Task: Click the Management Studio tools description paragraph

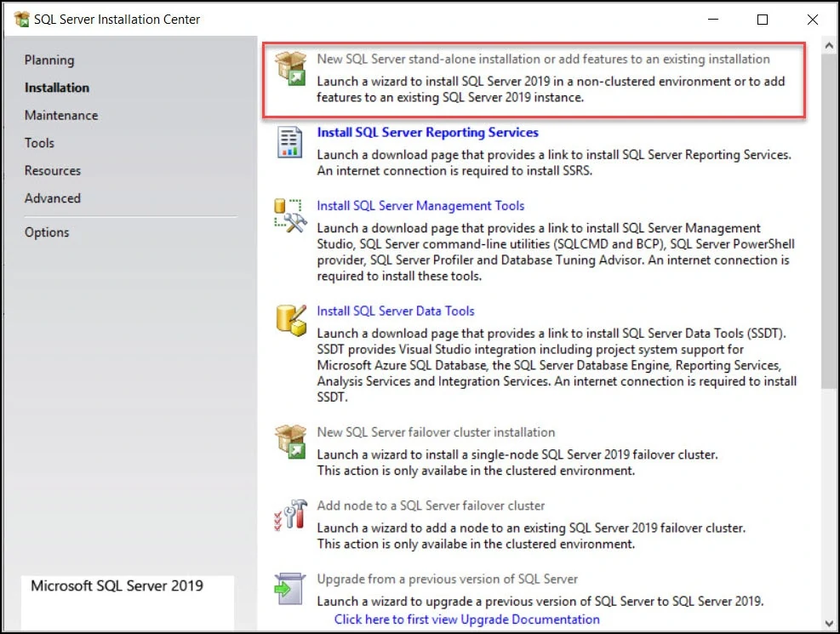Action: pyautogui.click(x=556, y=252)
